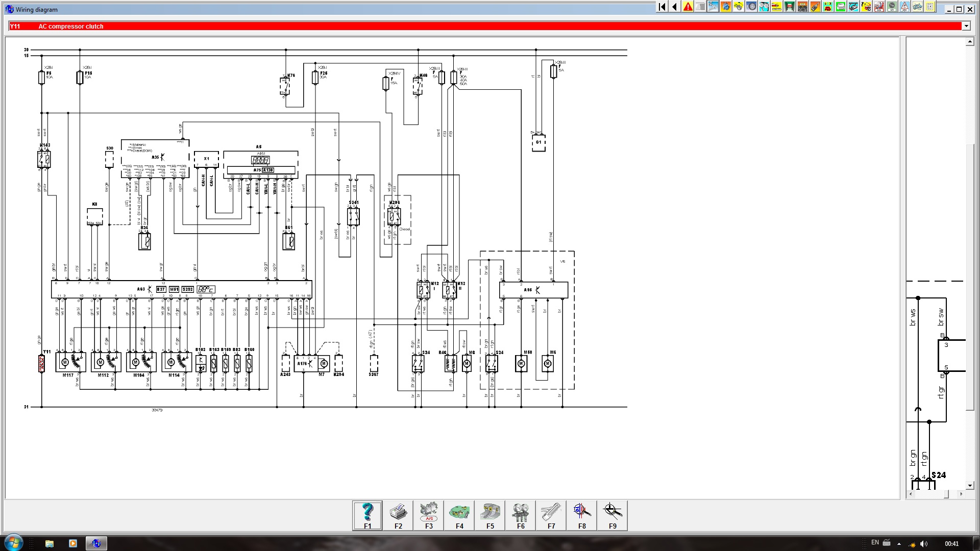980x551 pixels.
Task: Click the volume speaker tray icon
Action: (x=923, y=544)
